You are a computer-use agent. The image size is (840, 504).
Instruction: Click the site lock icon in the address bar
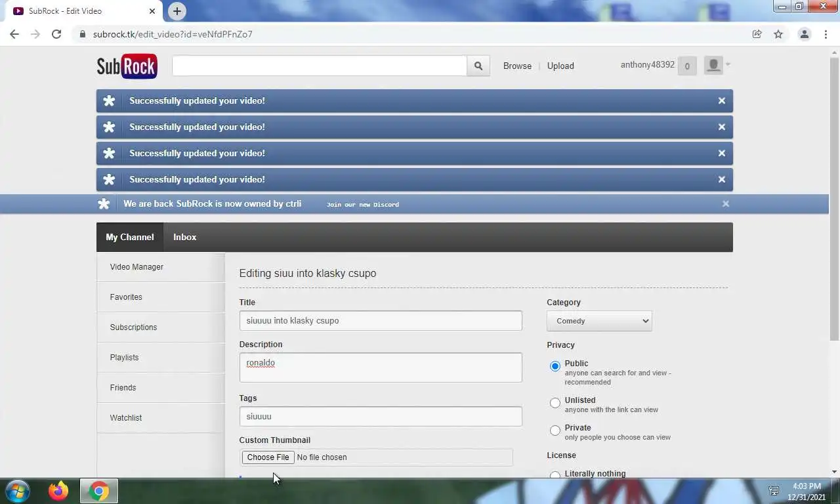click(x=82, y=34)
